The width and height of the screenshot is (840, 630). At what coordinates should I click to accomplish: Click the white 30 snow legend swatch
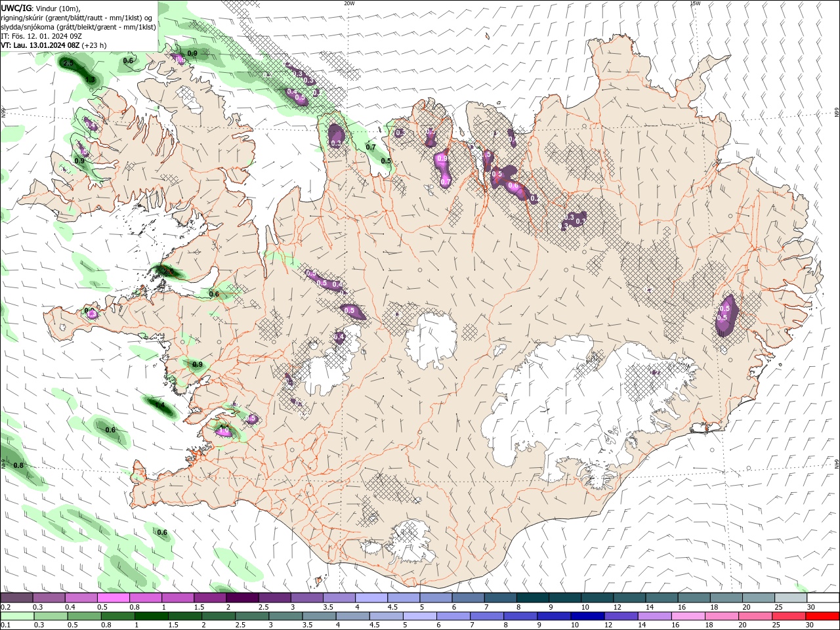point(822,598)
